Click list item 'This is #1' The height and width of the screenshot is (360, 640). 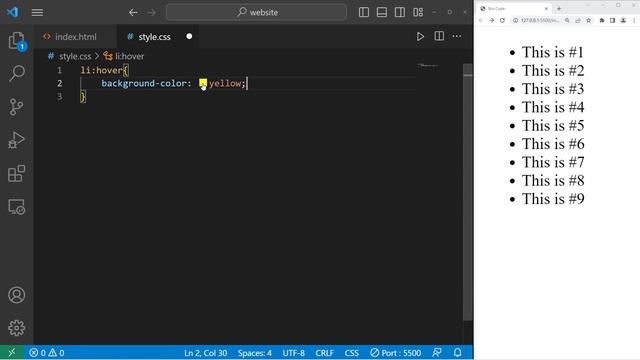pos(553,52)
